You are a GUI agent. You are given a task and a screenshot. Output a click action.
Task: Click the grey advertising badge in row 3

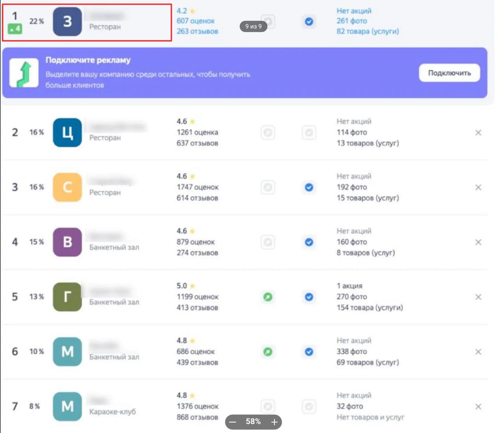tap(268, 187)
